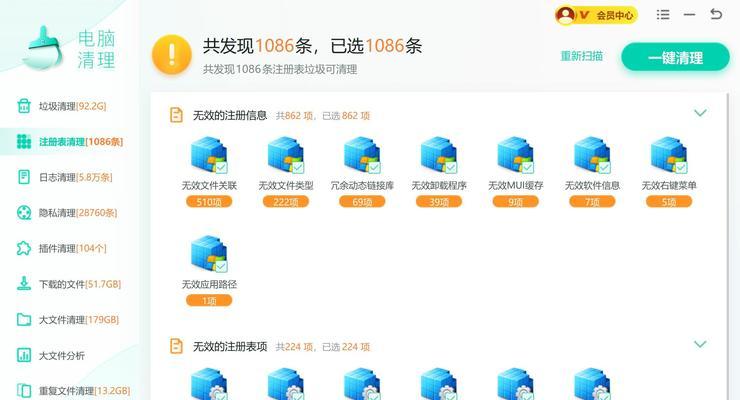Click the 无效应用路径 cube icon
This screenshot has height=400, width=740.
pyautogui.click(x=209, y=254)
